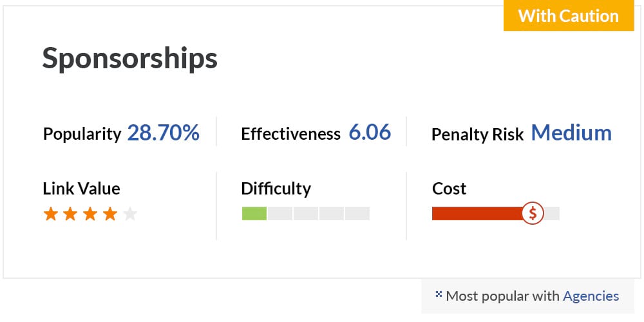
Task: Click the Sponsorships heading
Action: [x=130, y=59]
